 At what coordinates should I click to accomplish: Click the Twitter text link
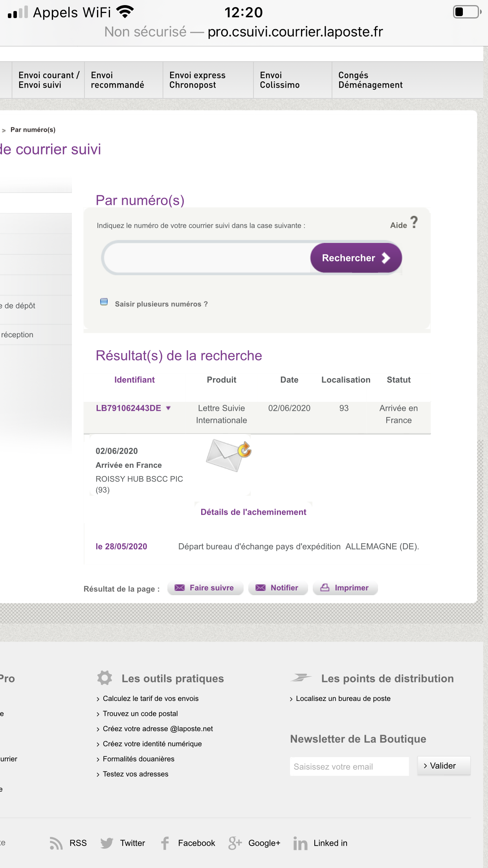132,843
